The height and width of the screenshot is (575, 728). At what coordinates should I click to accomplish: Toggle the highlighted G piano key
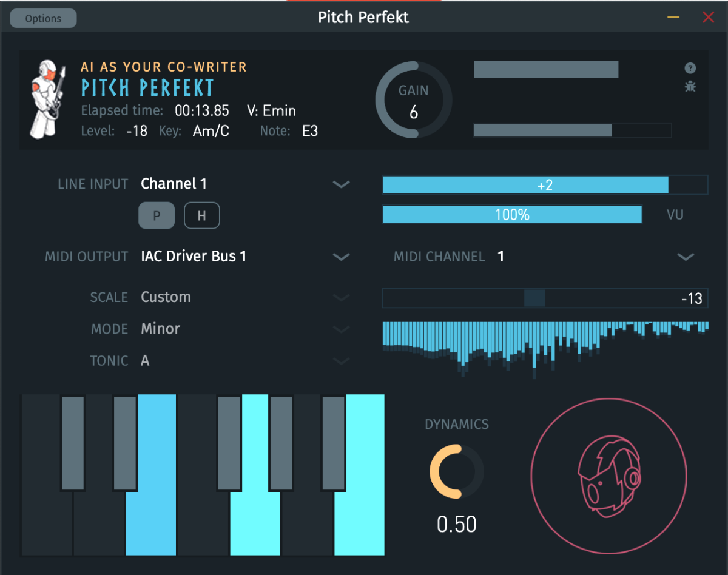(255, 523)
